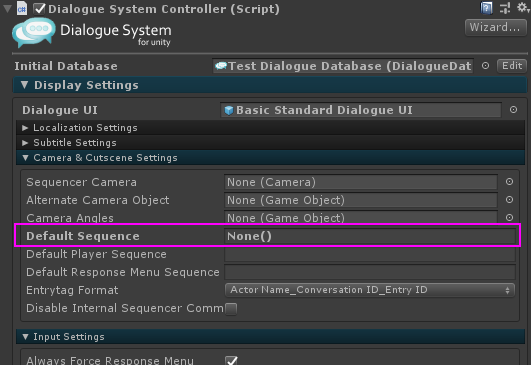This screenshot has width=531, height=365.
Task: Open the Wizard... button
Action: [x=495, y=27]
